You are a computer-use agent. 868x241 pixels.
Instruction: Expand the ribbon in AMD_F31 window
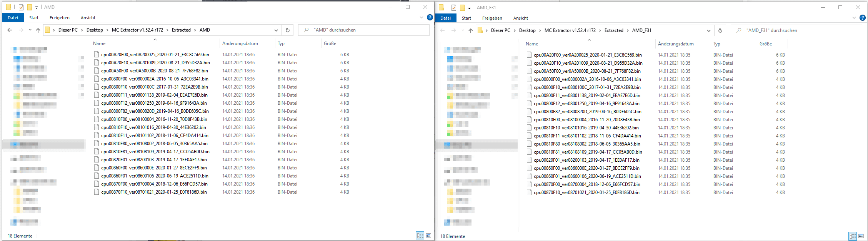pyautogui.click(x=854, y=18)
